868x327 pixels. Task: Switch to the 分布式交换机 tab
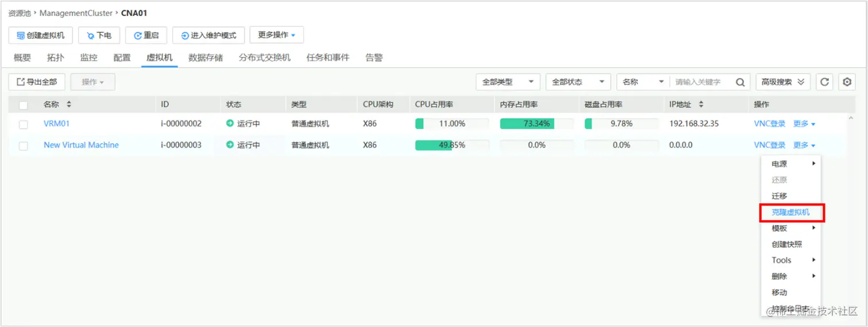[265, 57]
